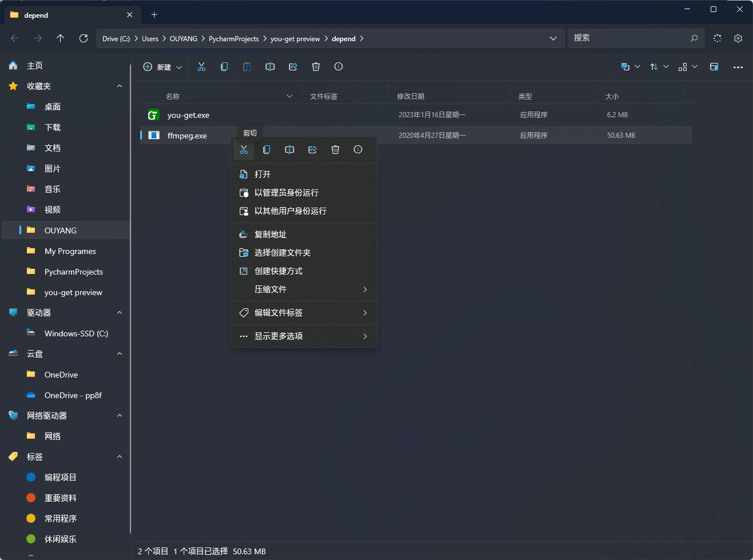Image resolution: width=753 pixels, height=560 pixels.
Task: Expand the chevron after depend in breadcrumb
Action: 362,39
